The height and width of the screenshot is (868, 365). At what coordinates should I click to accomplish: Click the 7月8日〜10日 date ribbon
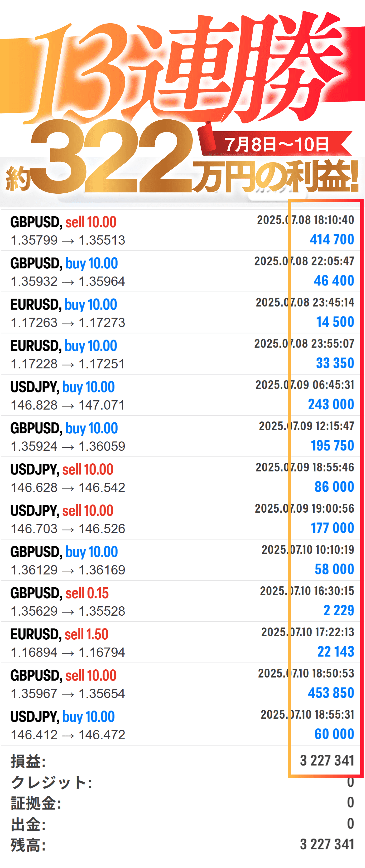[x=276, y=144]
